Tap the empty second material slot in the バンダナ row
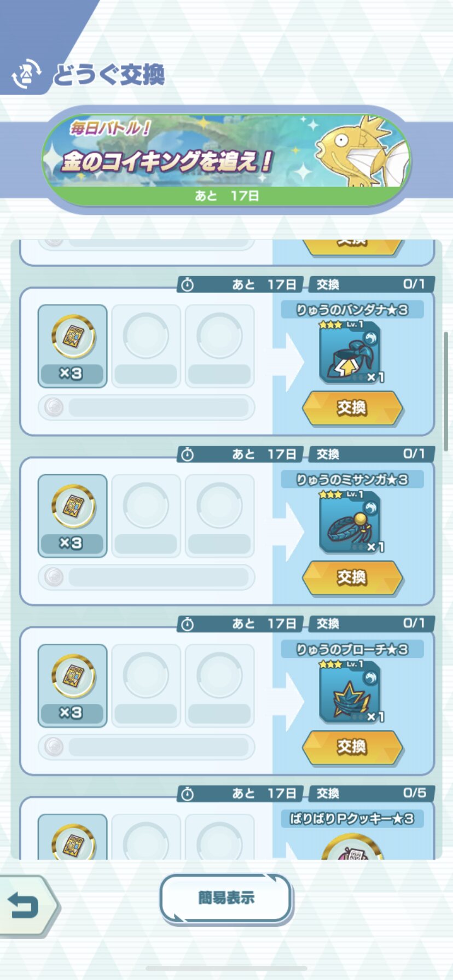453x980 pixels. coord(146,346)
